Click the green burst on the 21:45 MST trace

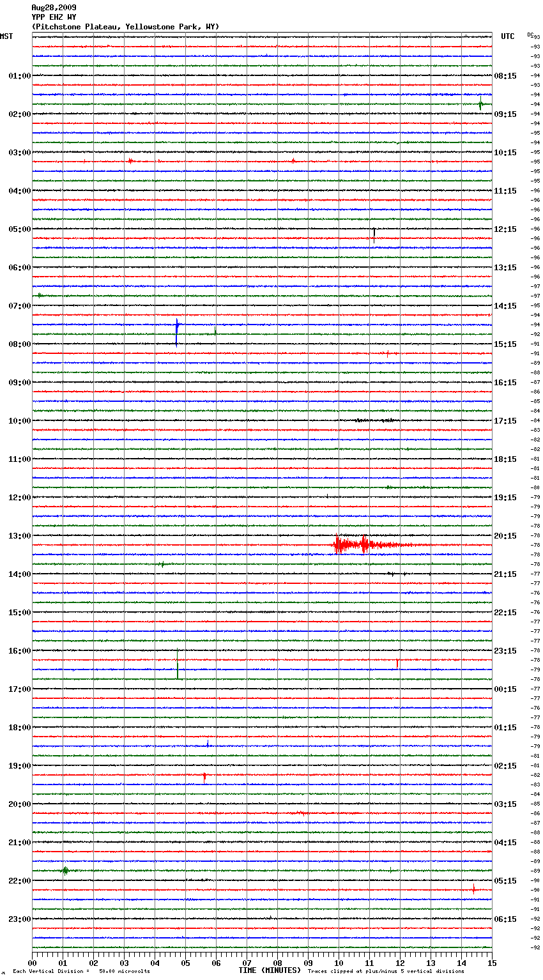tap(65, 870)
